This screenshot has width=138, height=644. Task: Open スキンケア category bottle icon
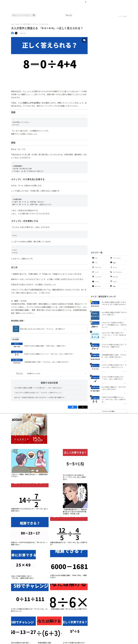(x=93, y=267)
